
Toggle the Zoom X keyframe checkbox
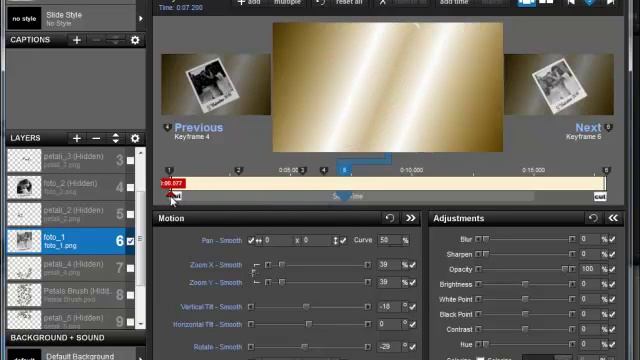tap(413, 265)
